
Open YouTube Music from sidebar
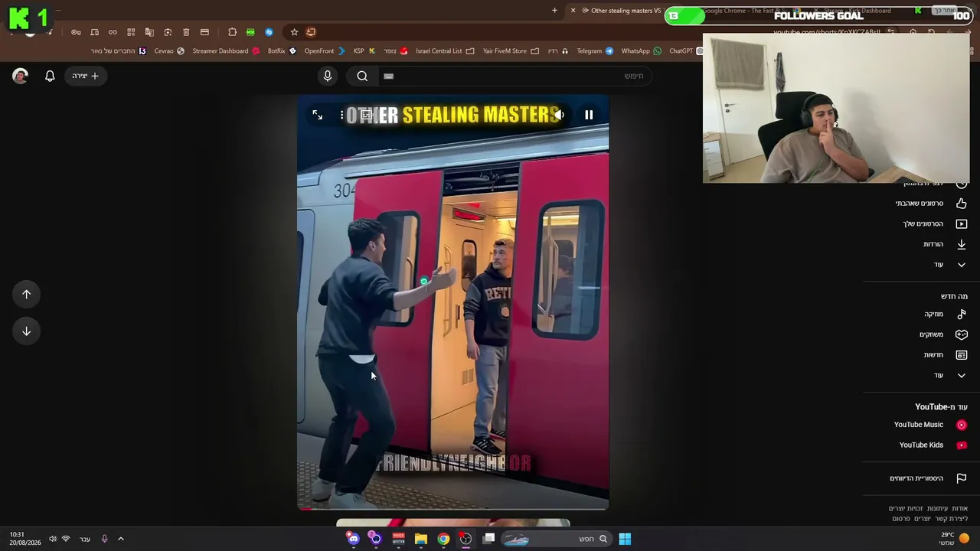[929, 425]
